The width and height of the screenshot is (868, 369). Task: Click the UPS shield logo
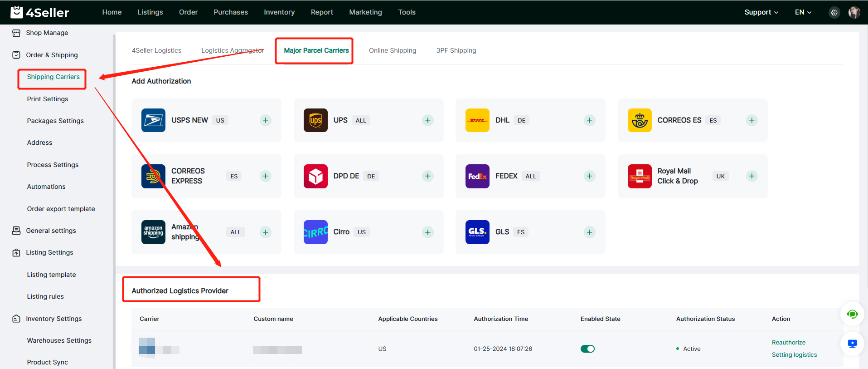[x=315, y=120]
